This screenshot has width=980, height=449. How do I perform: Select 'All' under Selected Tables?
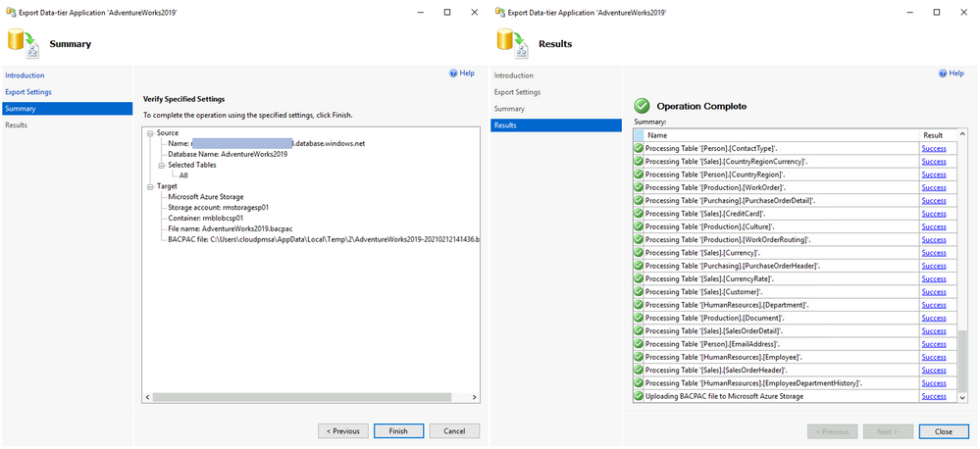coord(183,175)
